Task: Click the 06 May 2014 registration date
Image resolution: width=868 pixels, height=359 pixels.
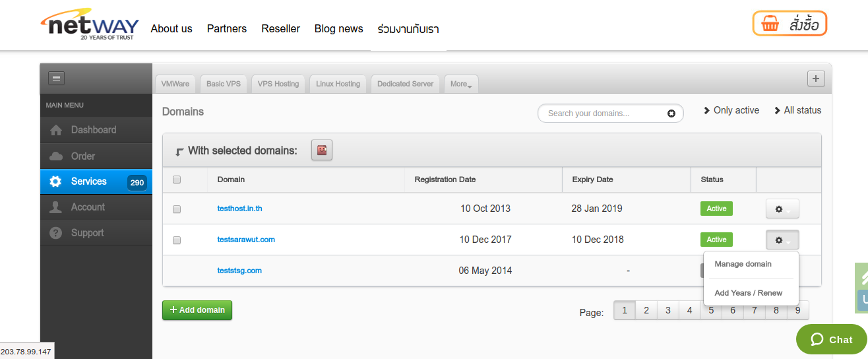Action: click(485, 271)
